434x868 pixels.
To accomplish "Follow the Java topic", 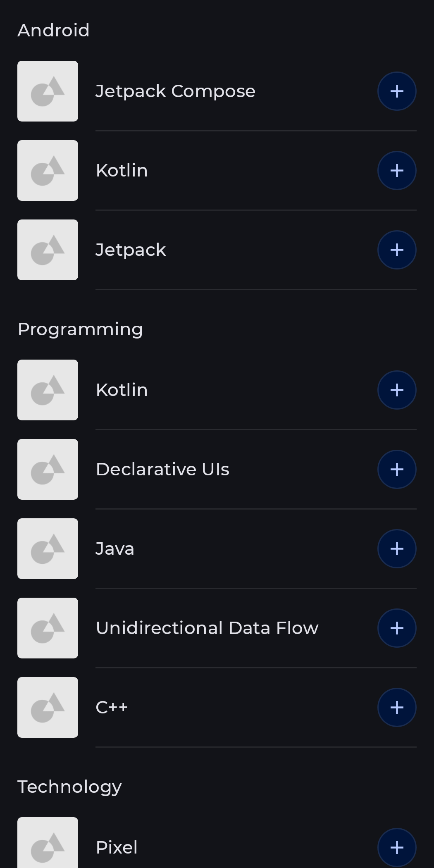I will coord(397,549).
